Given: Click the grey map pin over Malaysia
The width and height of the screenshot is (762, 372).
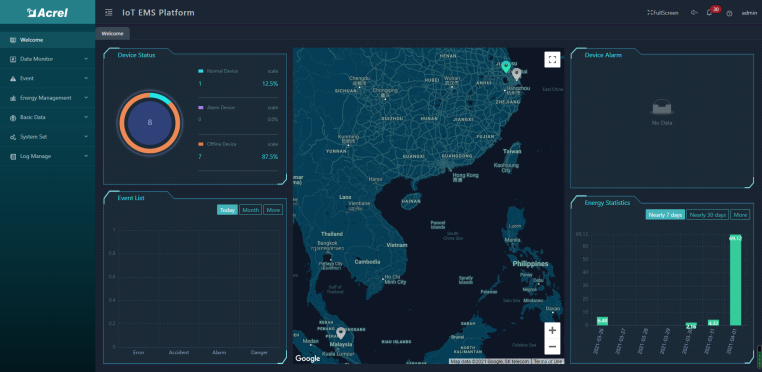Looking at the screenshot, I should (341, 333).
